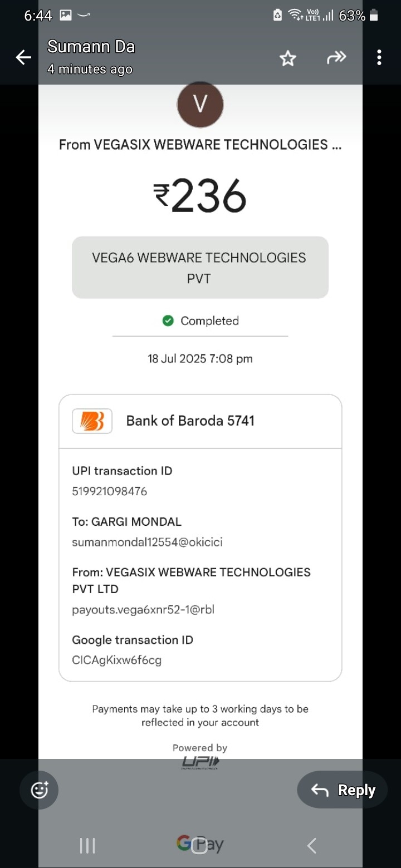Viewport: 401px width, 868px height.
Task: Open the emoji reaction picker
Action: pyautogui.click(x=39, y=790)
